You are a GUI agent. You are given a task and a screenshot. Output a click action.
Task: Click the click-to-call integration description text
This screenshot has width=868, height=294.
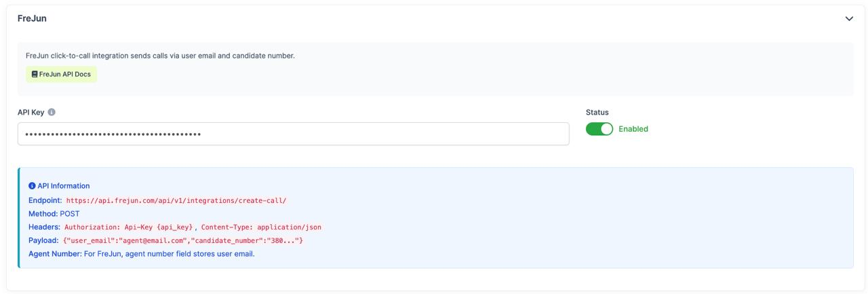(160, 56)
